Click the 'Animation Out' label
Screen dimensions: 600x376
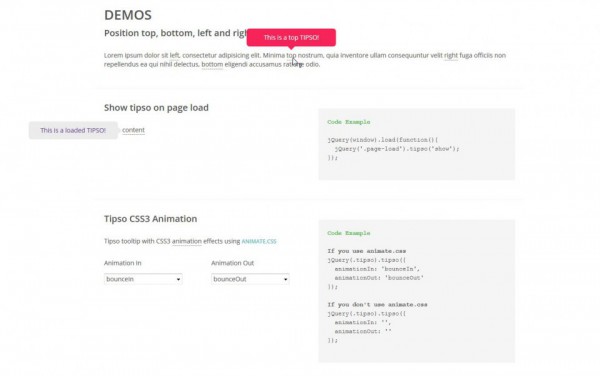pyautogui.click(x=232, y=263)
